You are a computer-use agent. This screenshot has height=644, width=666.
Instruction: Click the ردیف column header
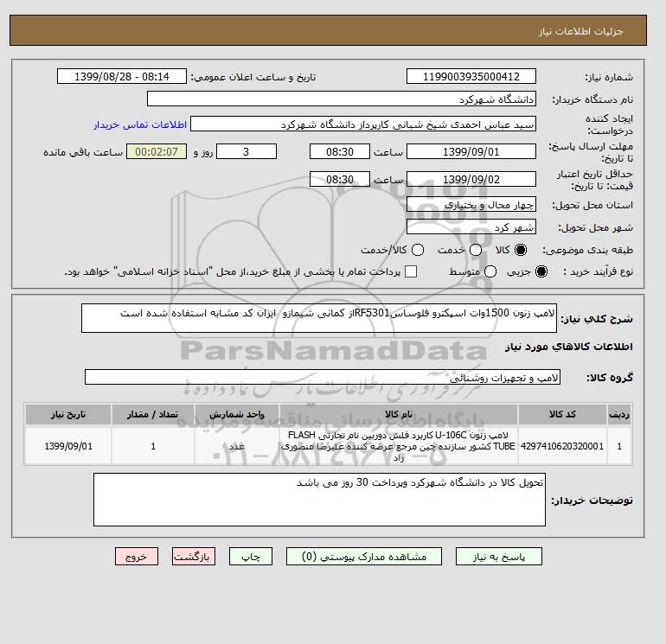click(619, 414)
